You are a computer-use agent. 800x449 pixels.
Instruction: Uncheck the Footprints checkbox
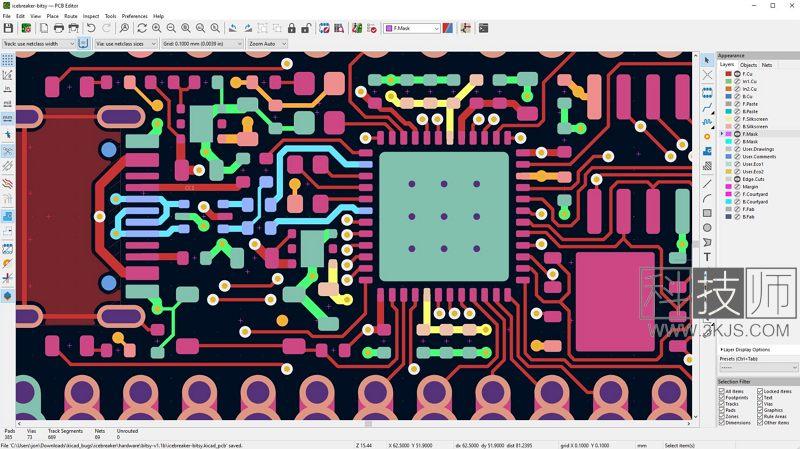721,397
